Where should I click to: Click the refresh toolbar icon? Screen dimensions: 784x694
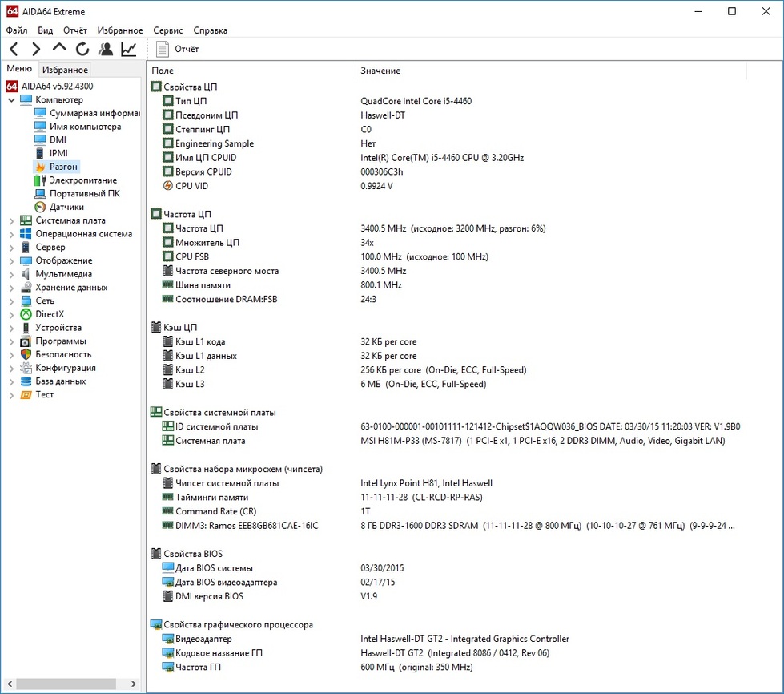(82, 49)
